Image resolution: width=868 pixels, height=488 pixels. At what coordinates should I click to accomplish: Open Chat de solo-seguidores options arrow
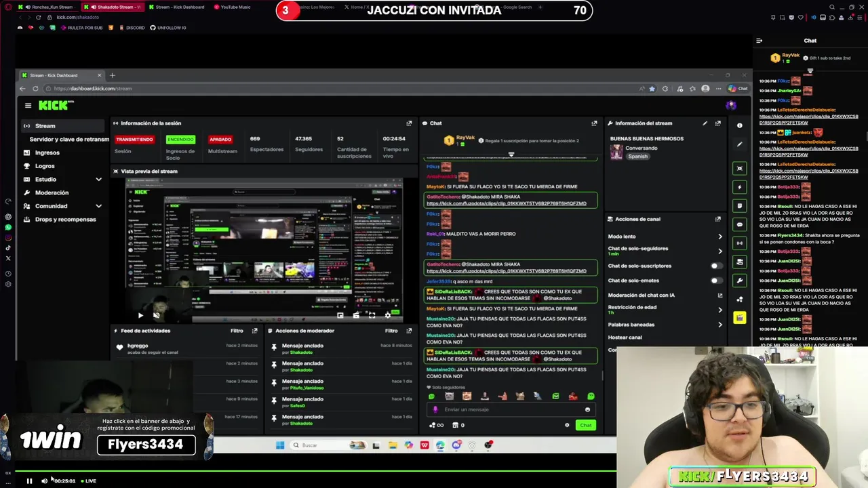click(x=720, y=251)
